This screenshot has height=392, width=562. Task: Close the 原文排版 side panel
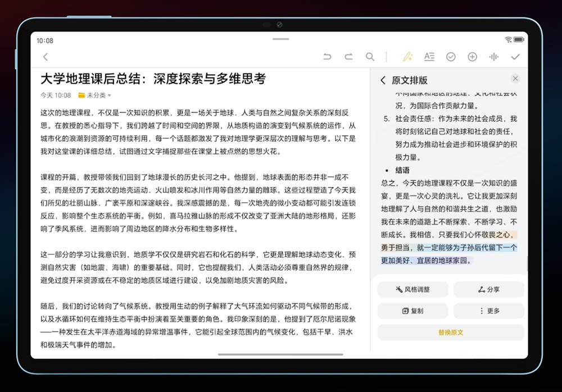tap(515, 79)
